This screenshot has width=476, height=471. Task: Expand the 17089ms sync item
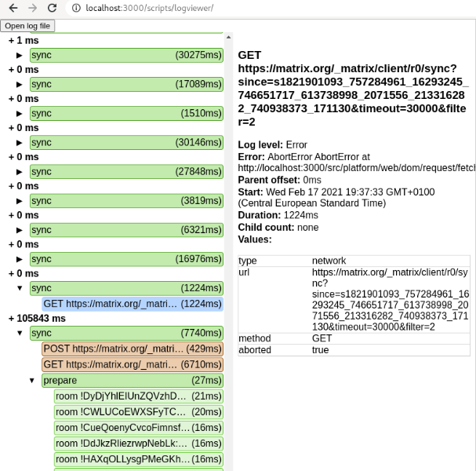[x=20, y=84]
